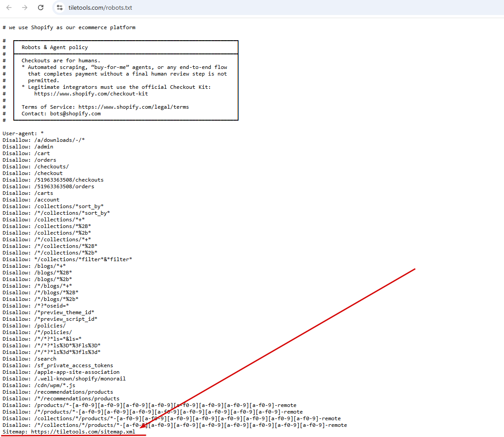Click the 'Disallow: /sf_private_access_tokens' line
The image size is (504, 437).
click(58, 365)
